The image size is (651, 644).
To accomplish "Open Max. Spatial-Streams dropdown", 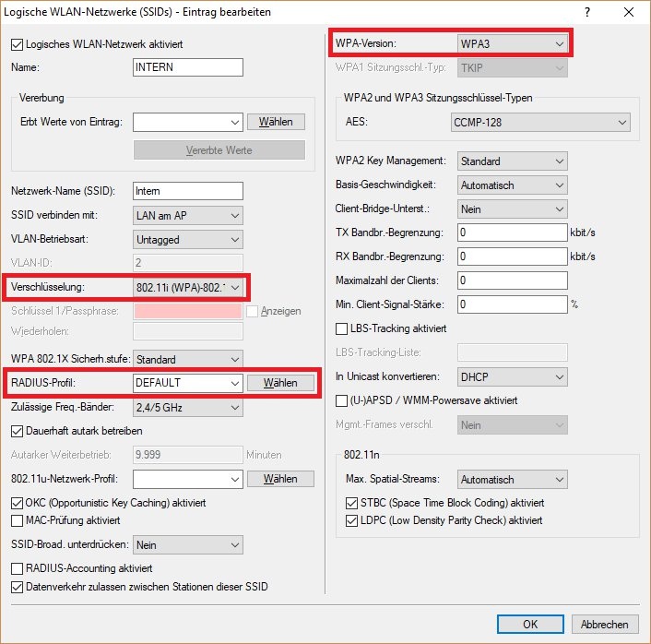I will [513, 480].
